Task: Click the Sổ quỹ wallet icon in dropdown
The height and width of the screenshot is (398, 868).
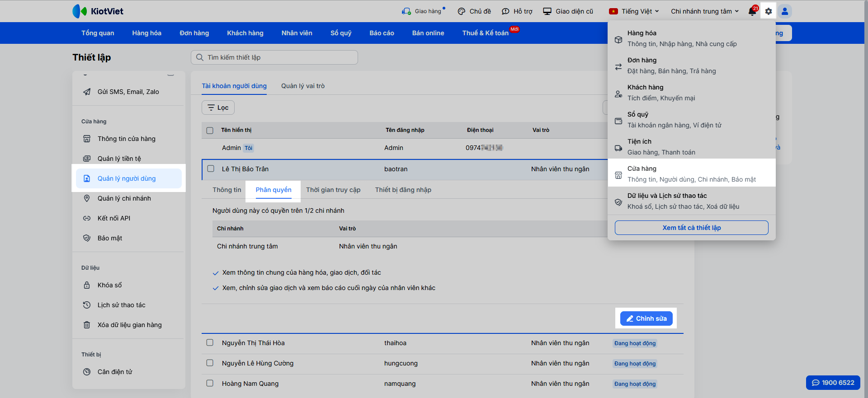Action: point(618,121)
